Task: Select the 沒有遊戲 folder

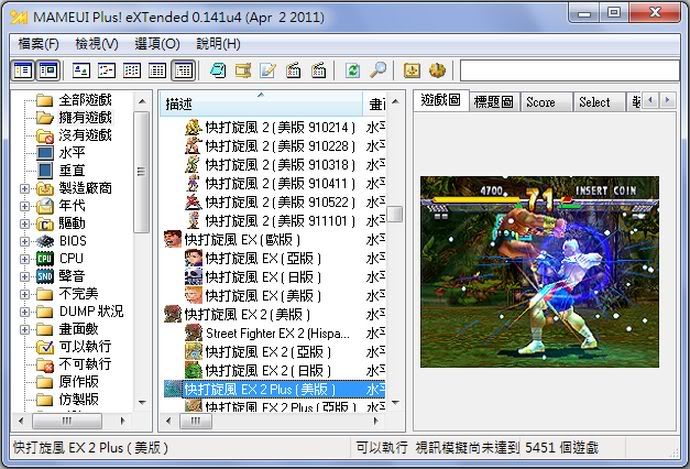Action: tap(85, 136)
